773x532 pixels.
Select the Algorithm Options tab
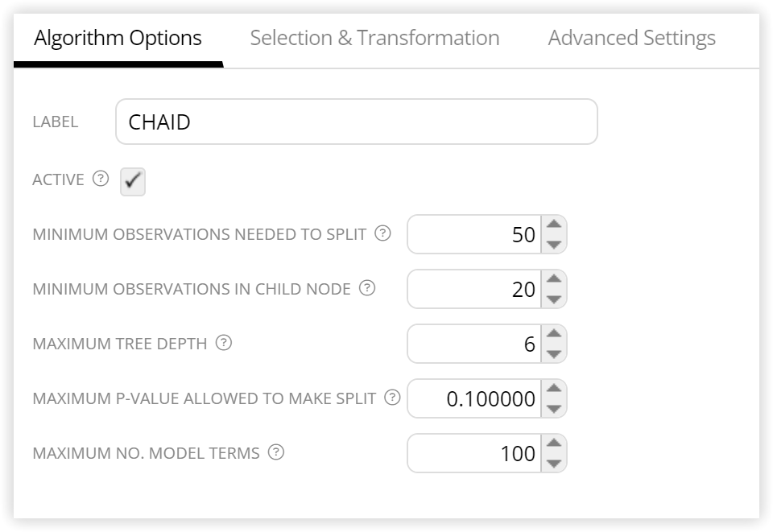coord(118,38)
